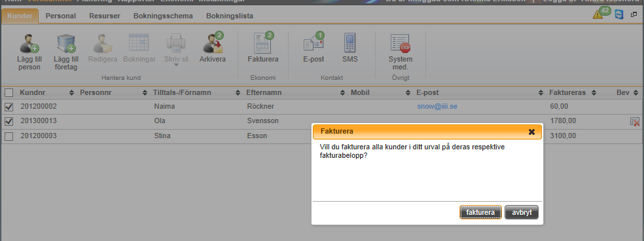644x241 pixels.
Task: Select customer number 201300013
Action: pyautogui.click(x=39, y=121)
